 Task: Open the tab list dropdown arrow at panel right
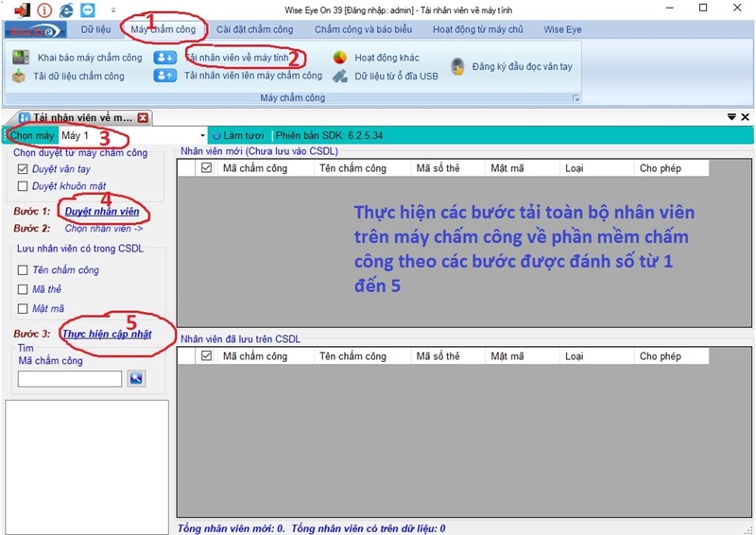click(731, 117)
